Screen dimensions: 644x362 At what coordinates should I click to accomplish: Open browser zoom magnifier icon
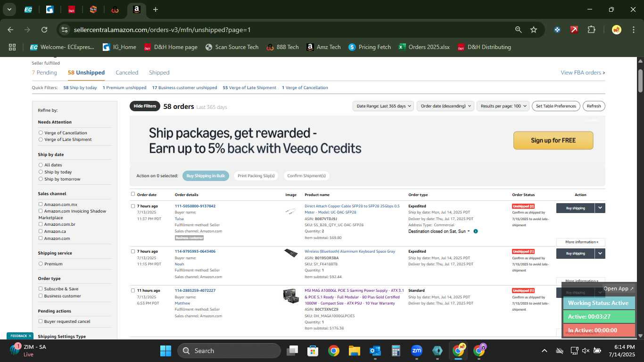pos(518,30)
